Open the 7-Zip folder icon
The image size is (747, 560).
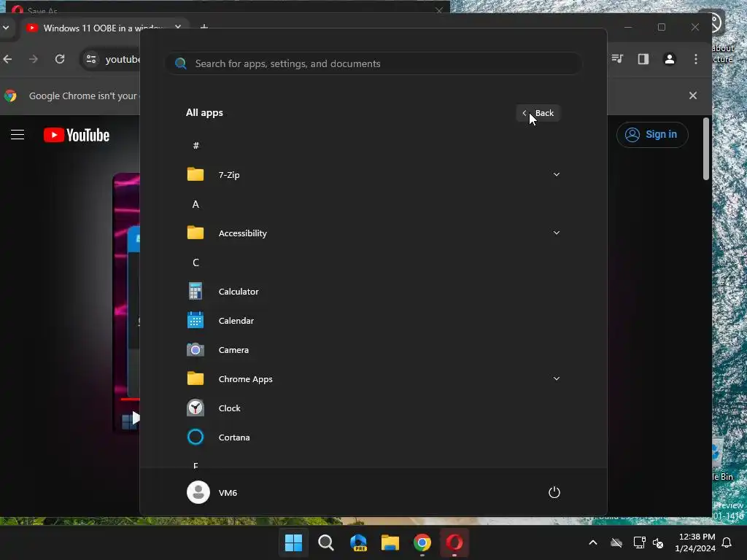click(x=196, y=174)
